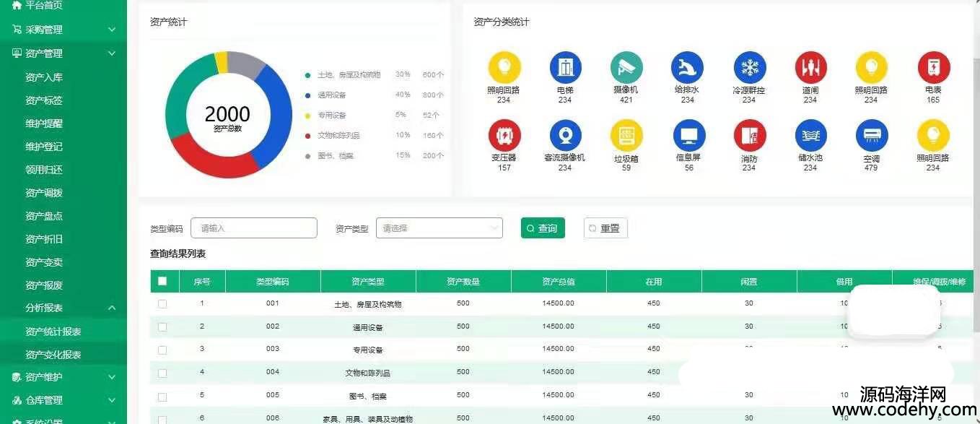Select the 道闸 gate barrier icon
This screenshot has height=424, width=980.
(x=810, y=68)
